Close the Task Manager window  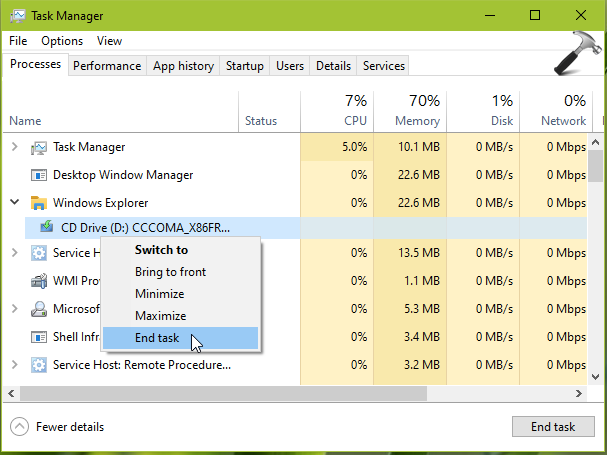(581, 15)
